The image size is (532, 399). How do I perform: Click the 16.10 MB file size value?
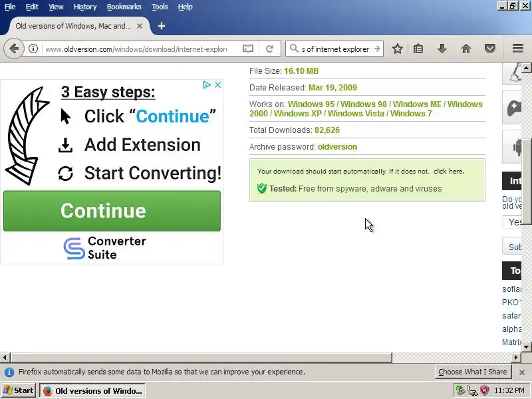coord(301,71)
